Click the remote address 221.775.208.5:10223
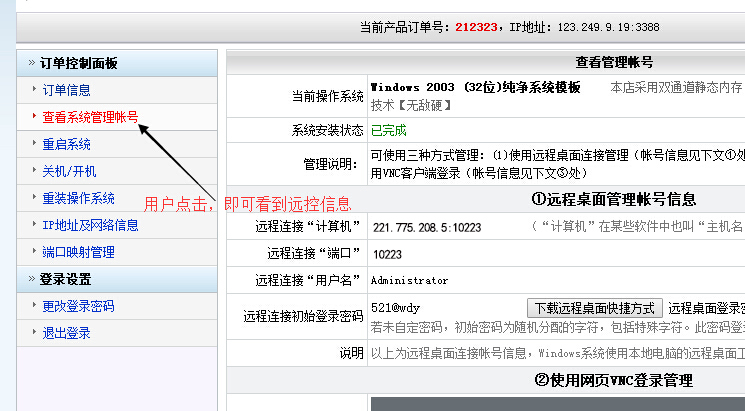Screen dimensions: 745x411 tap(425, 227)
